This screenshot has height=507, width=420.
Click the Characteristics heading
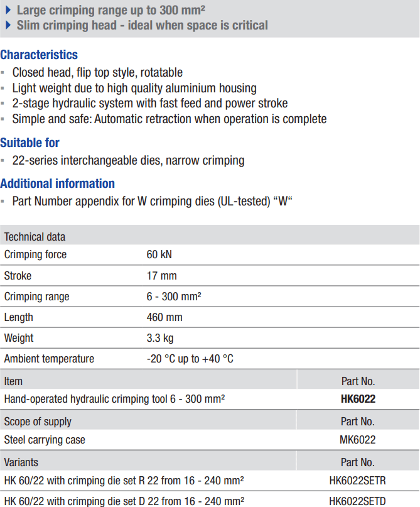(39, 55)
